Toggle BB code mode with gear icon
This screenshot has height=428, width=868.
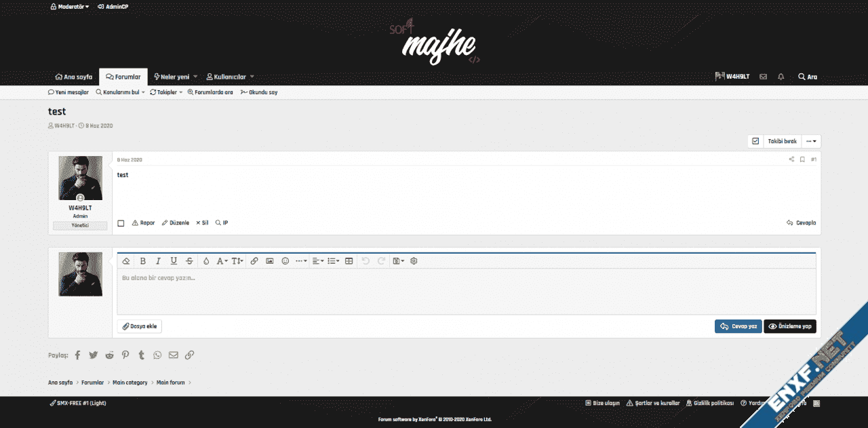pos(414,261)
